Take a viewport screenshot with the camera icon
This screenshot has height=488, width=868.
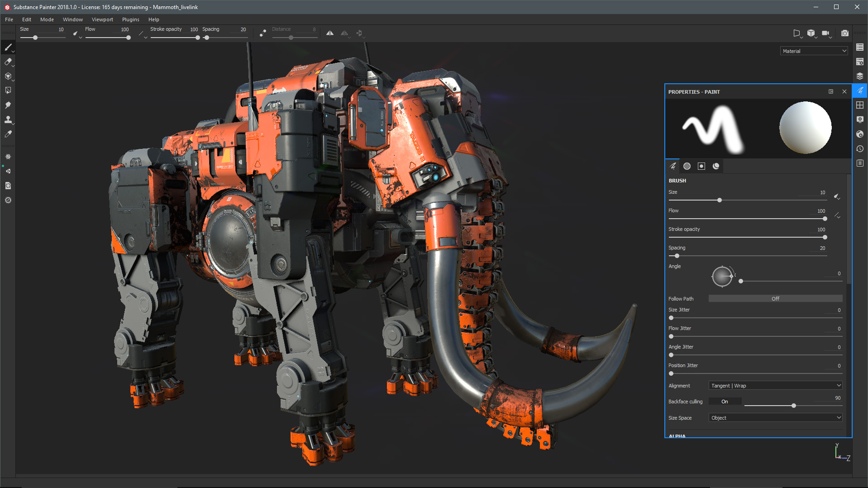(844, 33)
